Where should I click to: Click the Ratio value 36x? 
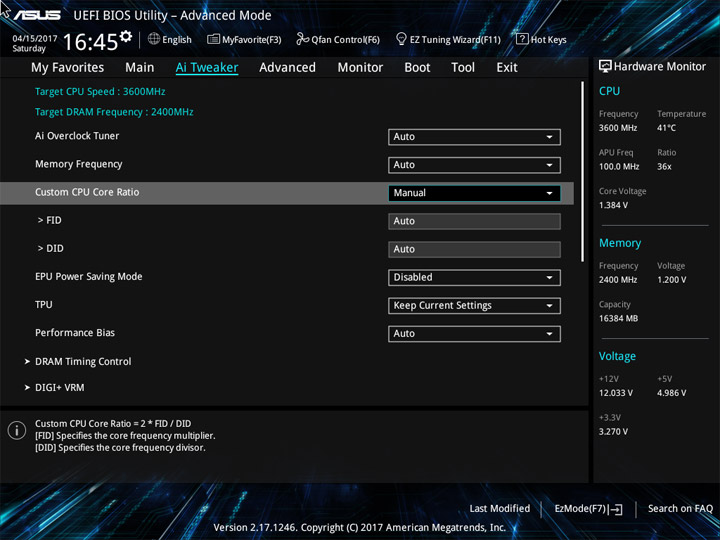(664, 166)
